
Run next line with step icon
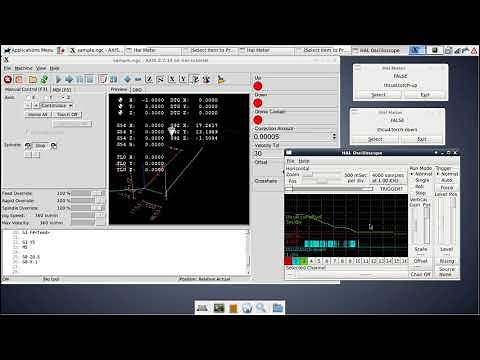tap(69, 79)
